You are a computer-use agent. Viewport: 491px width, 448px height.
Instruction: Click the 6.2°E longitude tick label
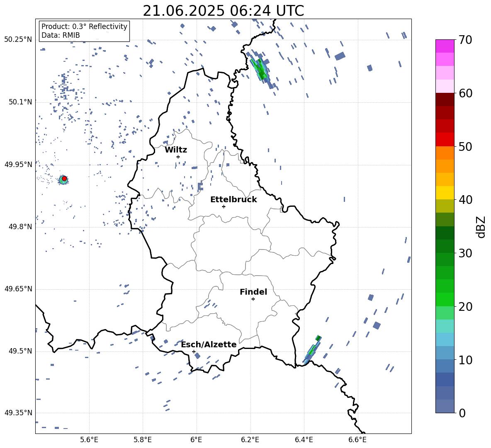250,440
